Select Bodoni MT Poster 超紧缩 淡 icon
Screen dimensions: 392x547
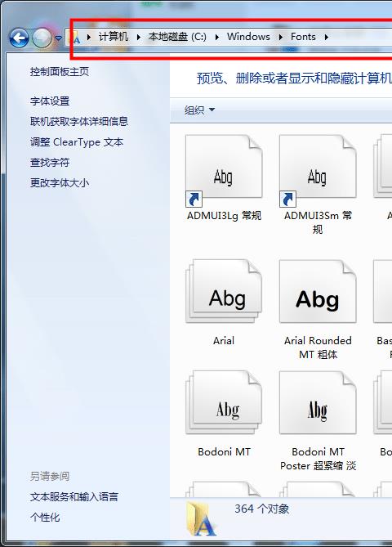point(318,402)
